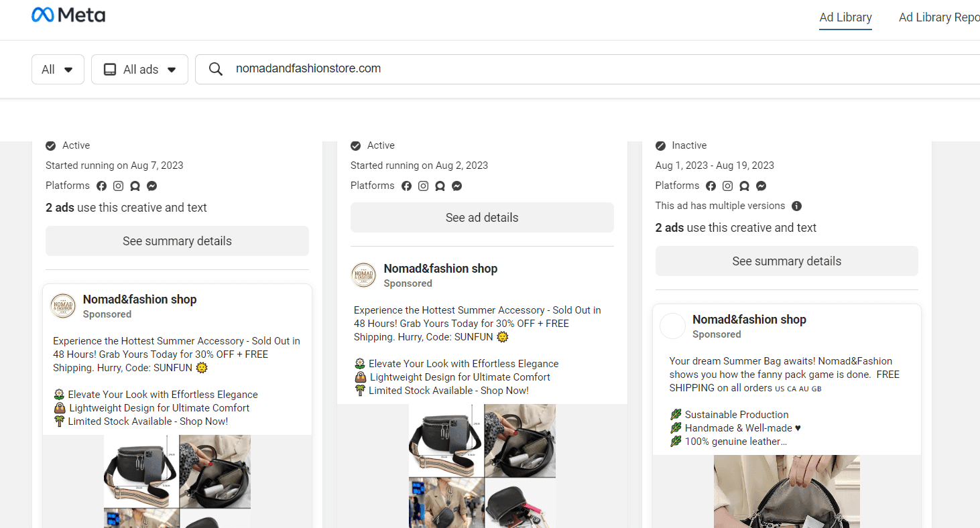Click Facebook platform icon in first ad
Screen dimensions: 980x528
coord(102,186)
